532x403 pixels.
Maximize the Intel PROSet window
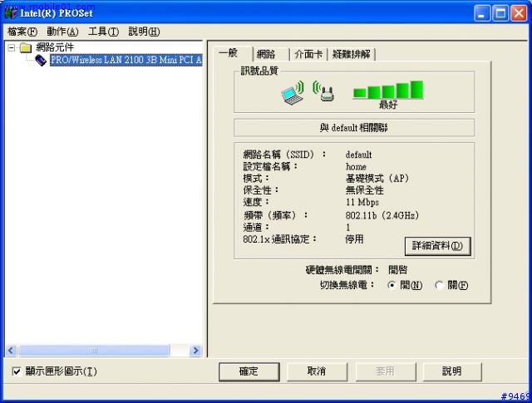[500, 13]
